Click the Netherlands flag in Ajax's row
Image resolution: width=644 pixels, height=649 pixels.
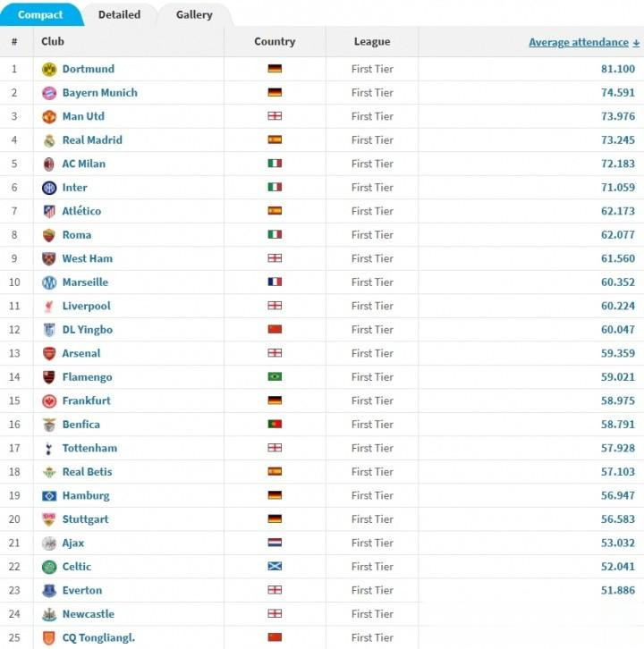pyautogui.click(x=275, y=543)
